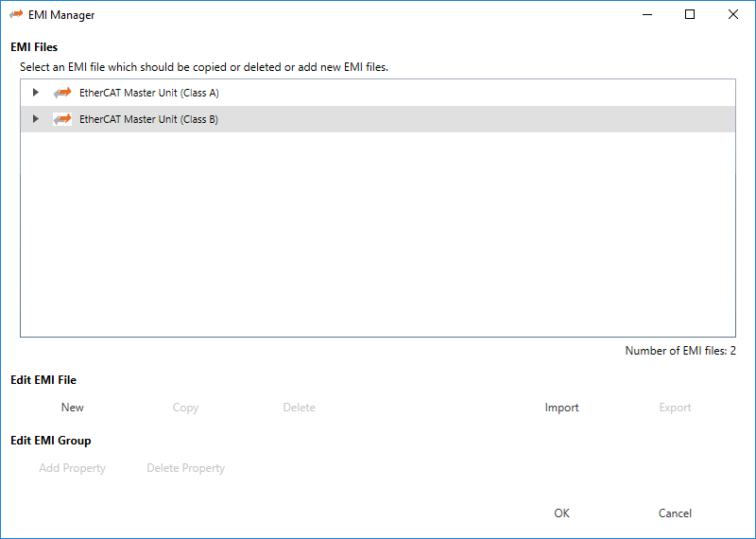The image size is (756, 539).
Task: Cancel the EMI Manager dialog
Action: pyautogui.click(x=675, y=513)
